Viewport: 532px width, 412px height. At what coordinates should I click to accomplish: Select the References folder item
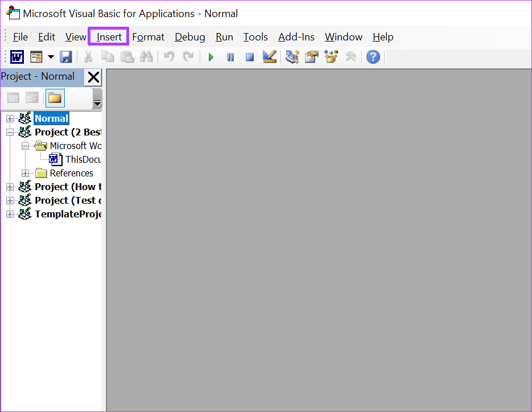pyautogui.click(x=71, y=173)
